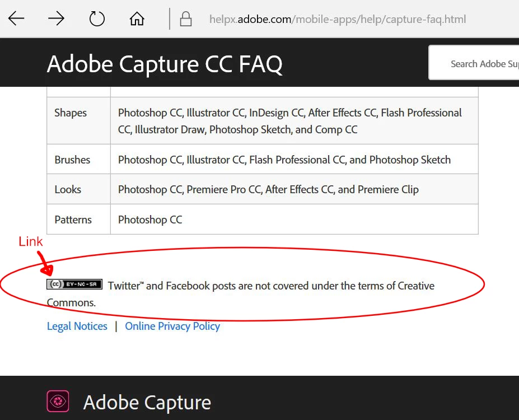Click the Adobe Capture footer title
Image resolution: width=519 pixels, height=420 pixels.
pos(147,403)
